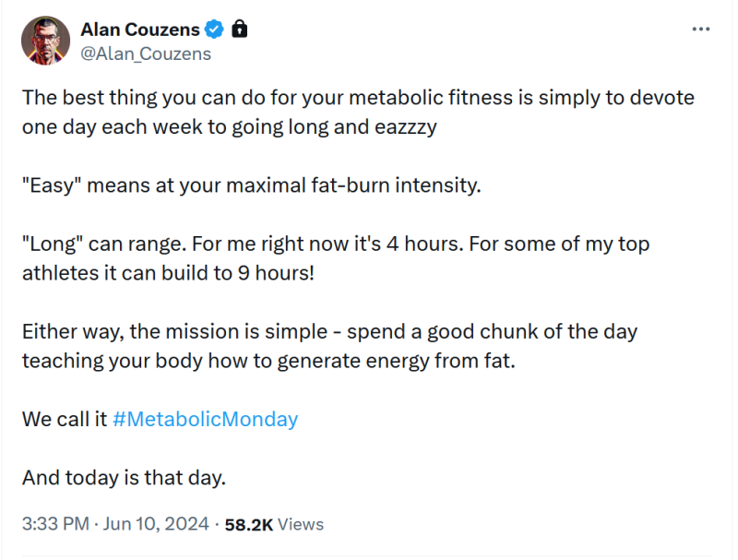Click the padlock icon beside the name
The image size is (738, 560).
[240, 30]
